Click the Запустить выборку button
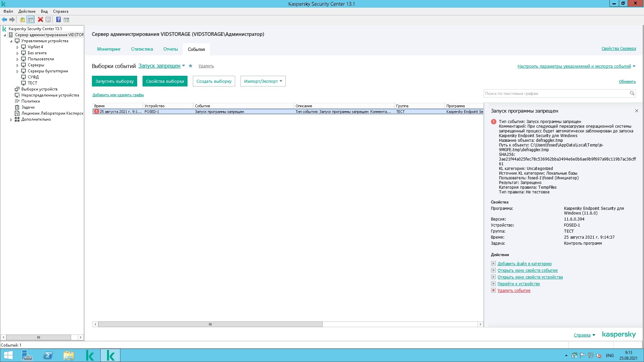Screen dimensions: 644x362 (114, 81)
